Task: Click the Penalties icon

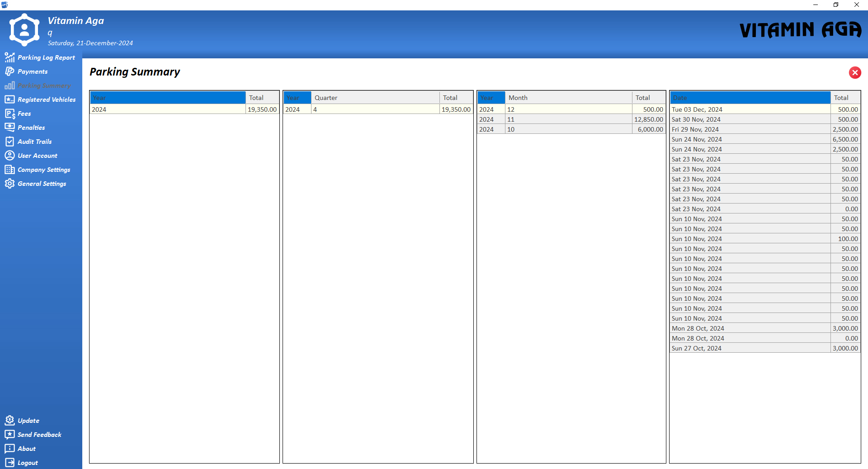Action: (9, 128)
